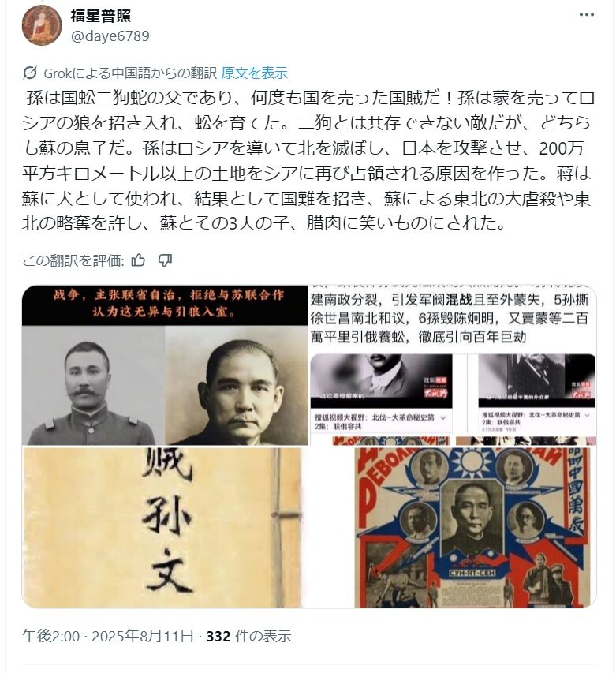Click the left 搜狐视频 video preview in image
The width and height of the screenshot is (616, 673).
382,393
